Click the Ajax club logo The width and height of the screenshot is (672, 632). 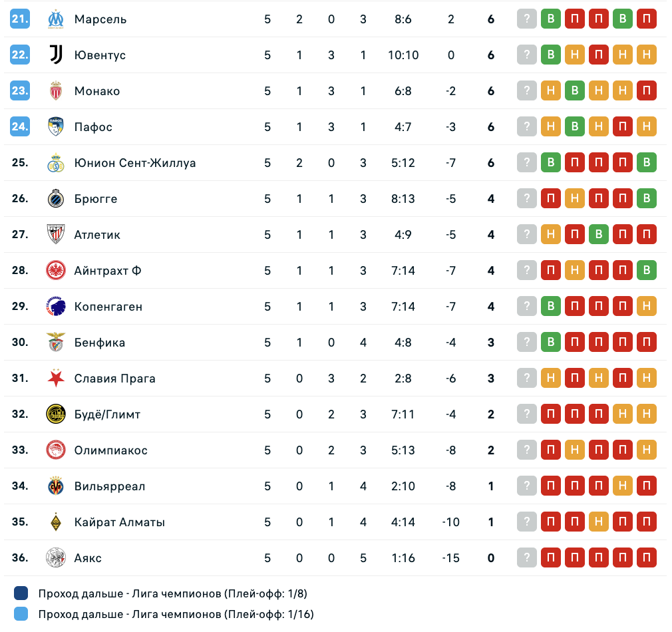tap(55, 558)
